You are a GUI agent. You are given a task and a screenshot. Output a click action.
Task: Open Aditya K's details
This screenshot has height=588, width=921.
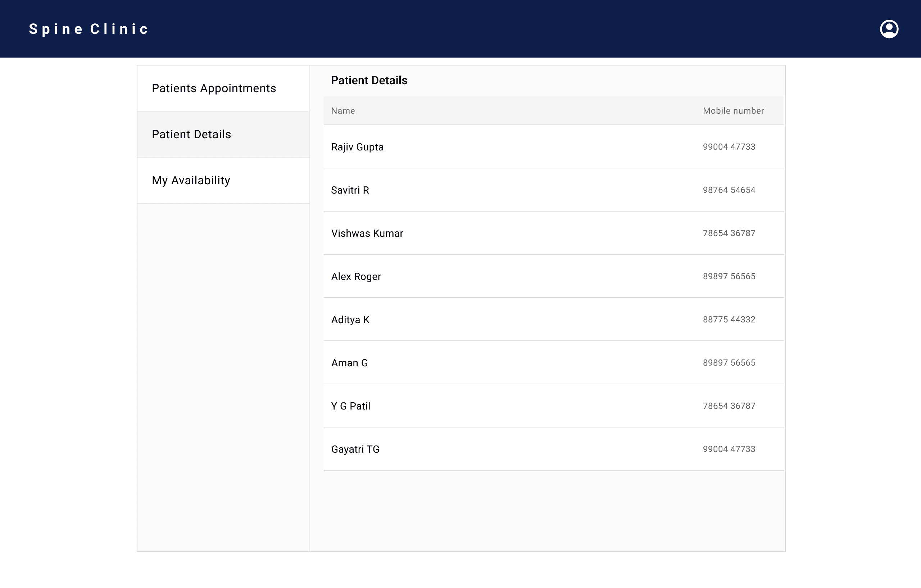point(350,320)
